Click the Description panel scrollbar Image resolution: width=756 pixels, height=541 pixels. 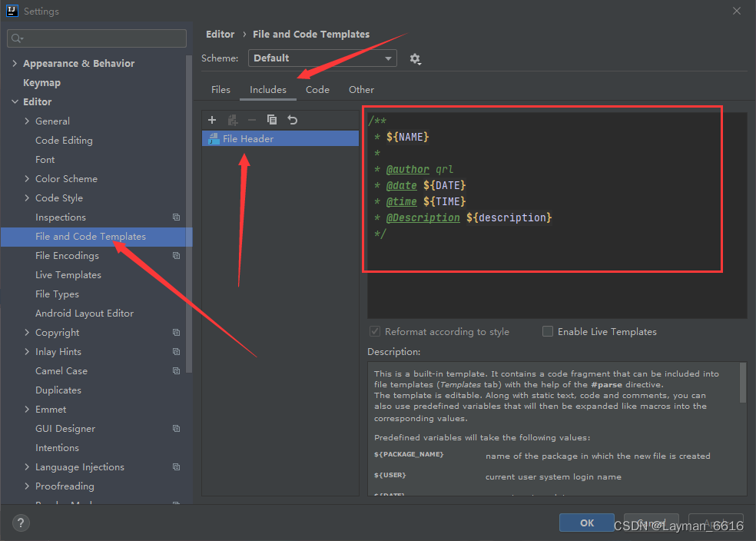(x=743, y=383)
